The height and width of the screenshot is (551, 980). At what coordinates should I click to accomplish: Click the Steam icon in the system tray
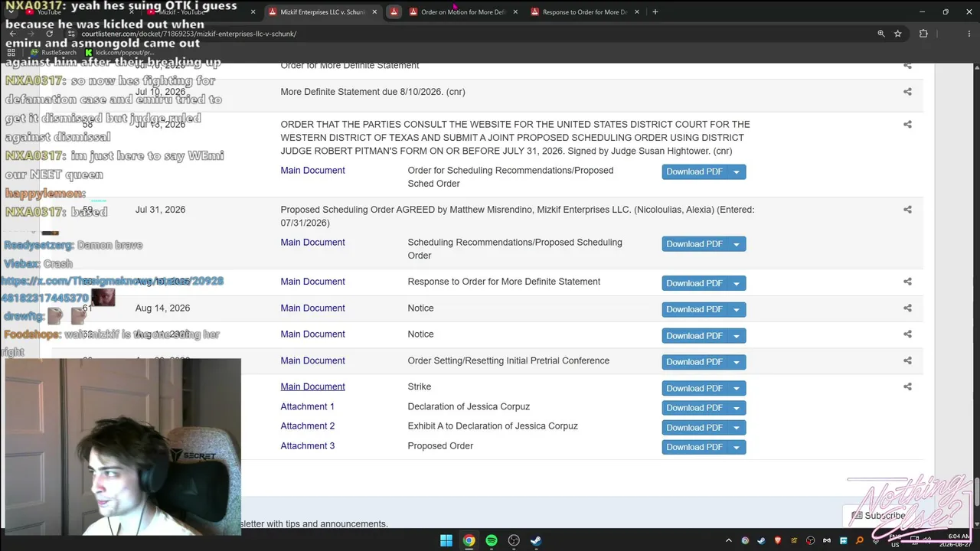[762, 541]
